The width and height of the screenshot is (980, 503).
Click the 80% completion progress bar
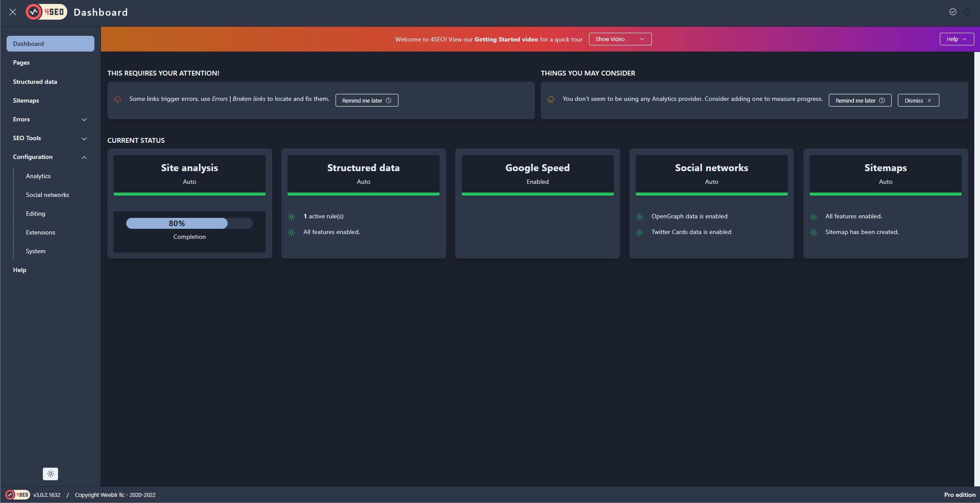189,223
